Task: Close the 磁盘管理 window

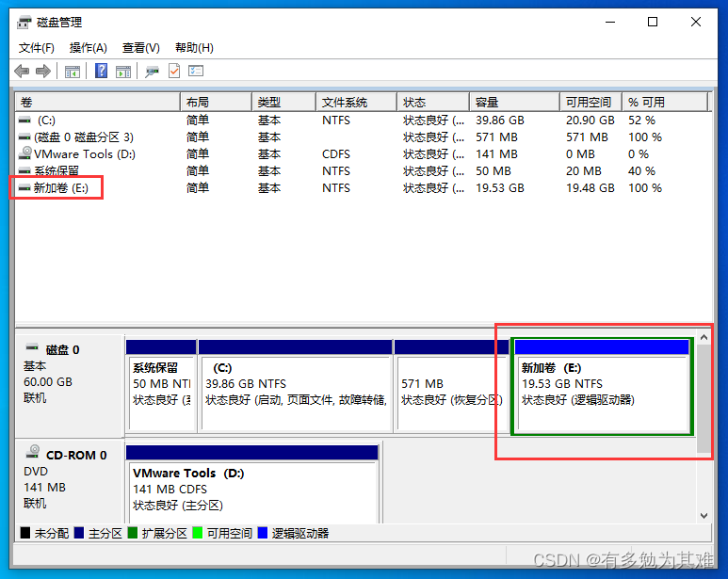Action: (695, 22)
